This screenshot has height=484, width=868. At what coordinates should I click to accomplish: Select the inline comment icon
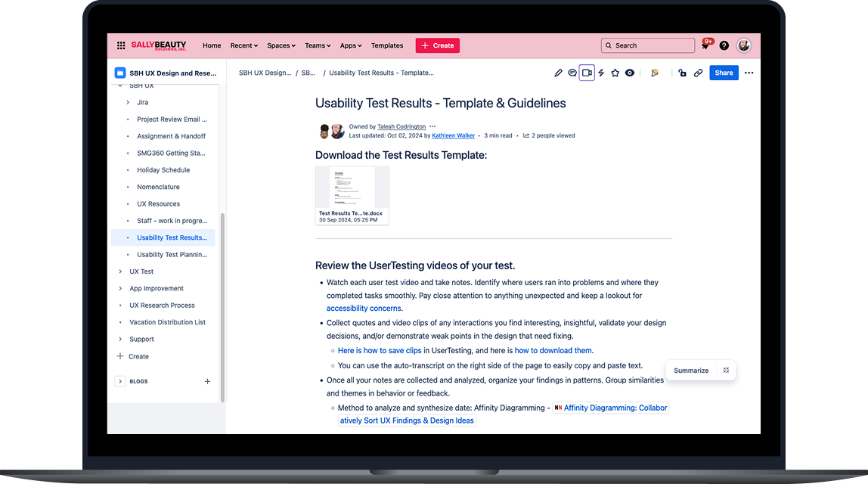[572, 73]
